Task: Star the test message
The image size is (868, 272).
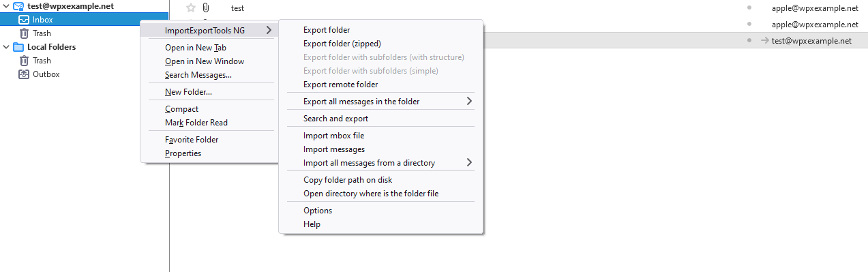Action: coord(191,8)
